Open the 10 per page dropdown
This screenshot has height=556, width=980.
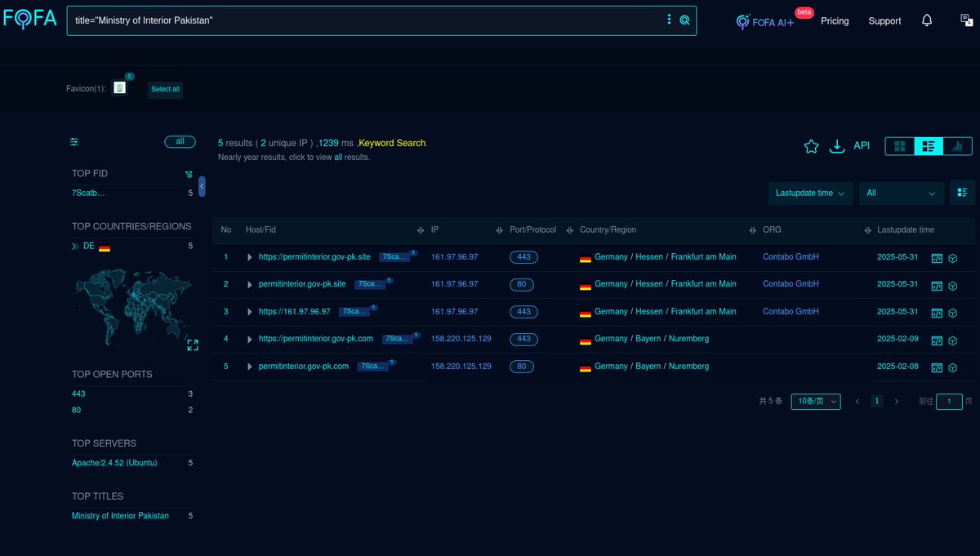click(816, 401)
